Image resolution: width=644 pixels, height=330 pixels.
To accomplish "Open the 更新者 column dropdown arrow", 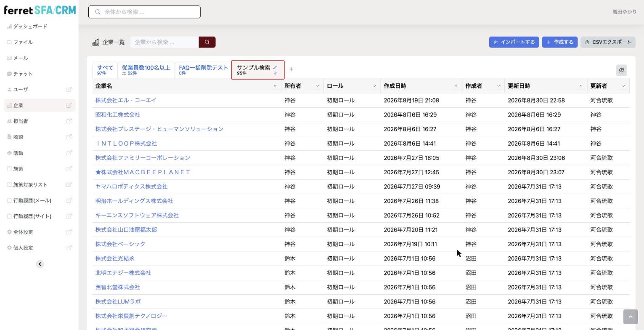I will (623, 86).
